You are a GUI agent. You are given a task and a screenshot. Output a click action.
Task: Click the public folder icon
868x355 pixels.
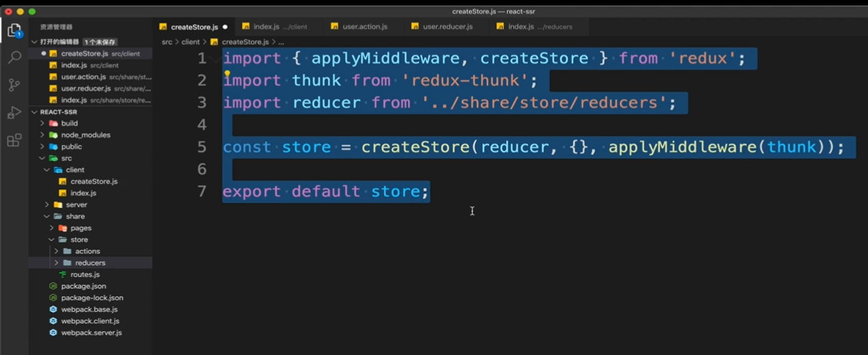(53, 147)
